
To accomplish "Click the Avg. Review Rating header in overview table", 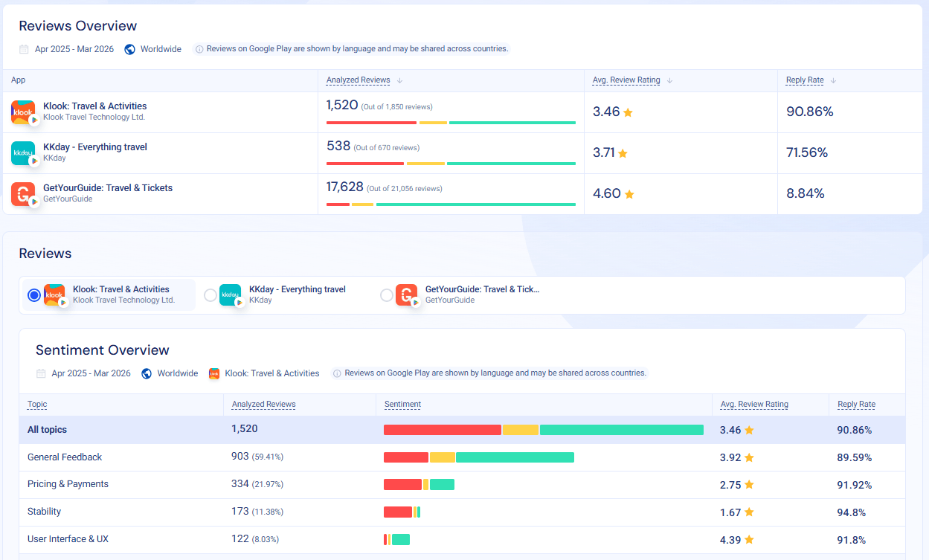I will (626, 80).
